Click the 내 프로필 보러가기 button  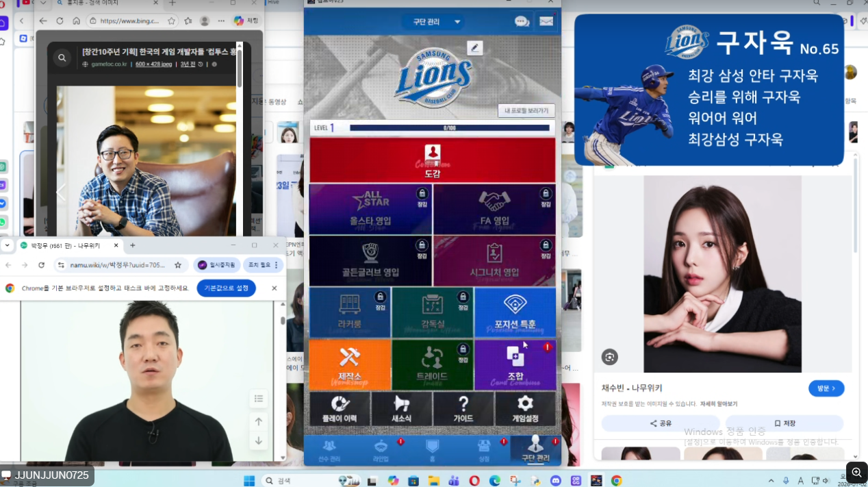[x=526, y=110]
